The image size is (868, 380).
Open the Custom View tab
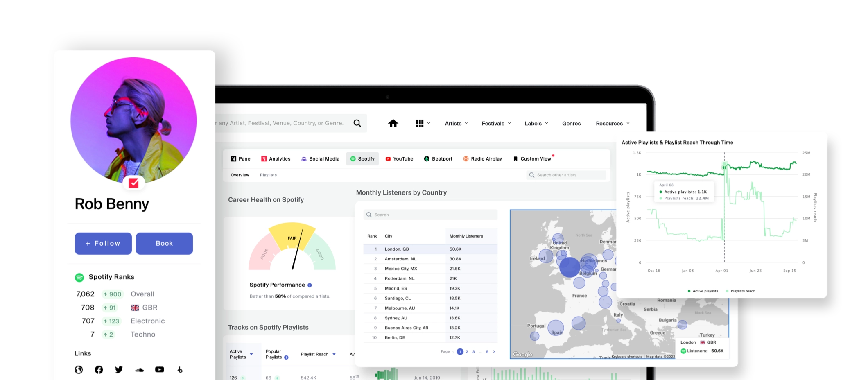pos(534,159)
